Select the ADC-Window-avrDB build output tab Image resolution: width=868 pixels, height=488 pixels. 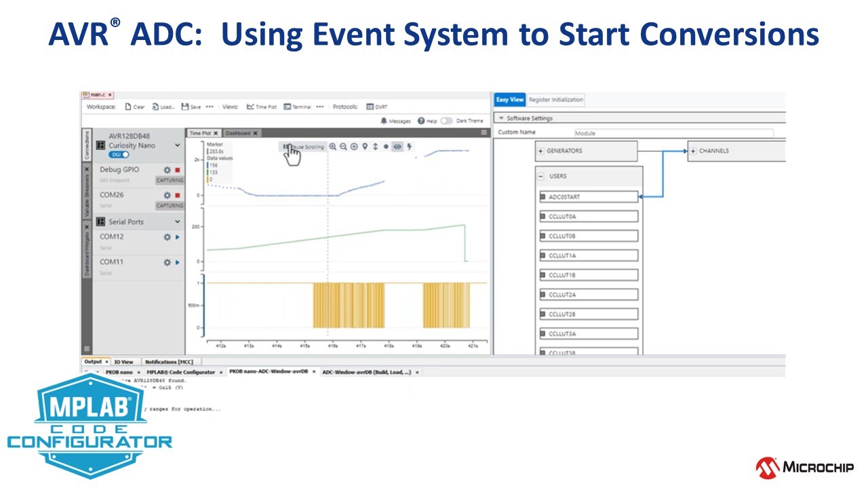tap(370, 372)
